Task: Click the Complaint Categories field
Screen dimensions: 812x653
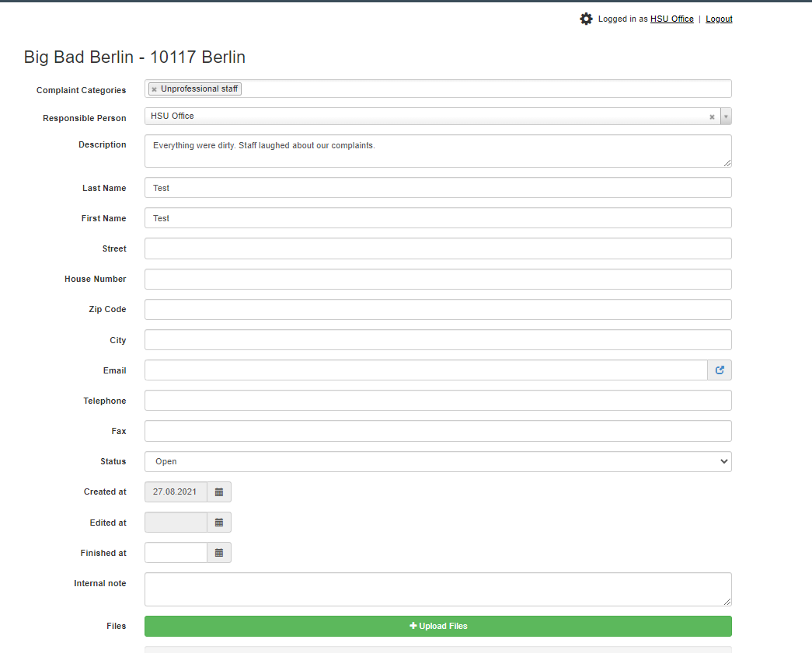Action: [482, 89]
